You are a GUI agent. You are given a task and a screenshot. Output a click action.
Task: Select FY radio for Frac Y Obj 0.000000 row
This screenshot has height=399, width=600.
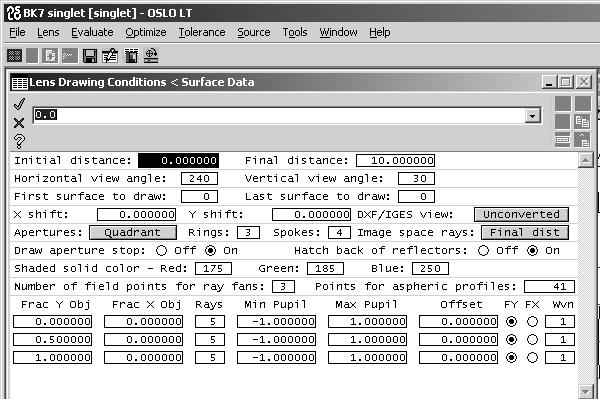tap(511, 322)
